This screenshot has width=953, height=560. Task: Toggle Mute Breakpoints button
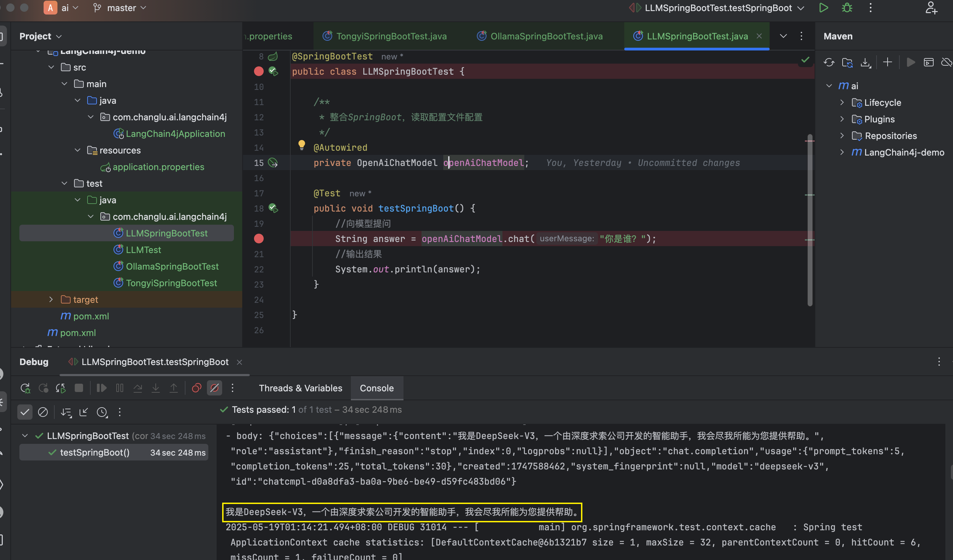(x=215, y=388)
